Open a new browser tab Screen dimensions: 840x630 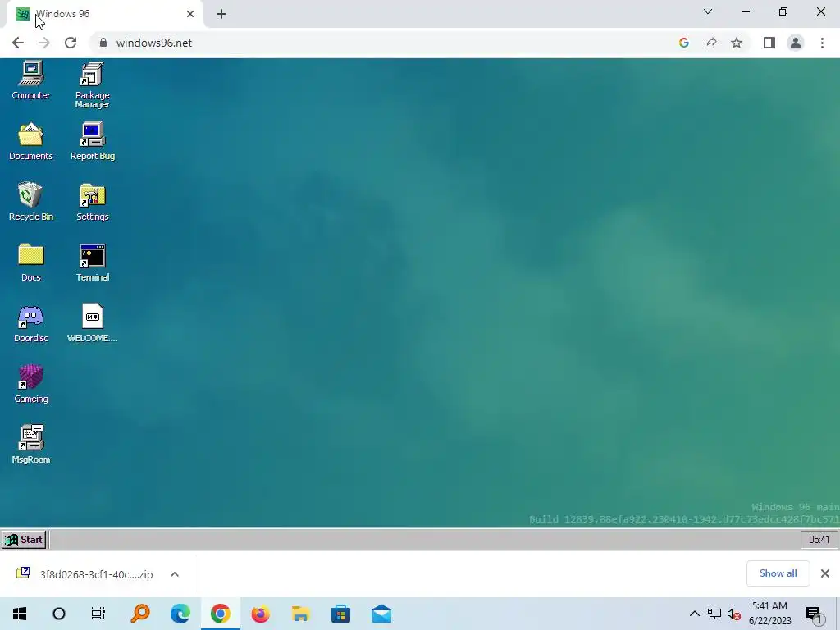[221, 14]
